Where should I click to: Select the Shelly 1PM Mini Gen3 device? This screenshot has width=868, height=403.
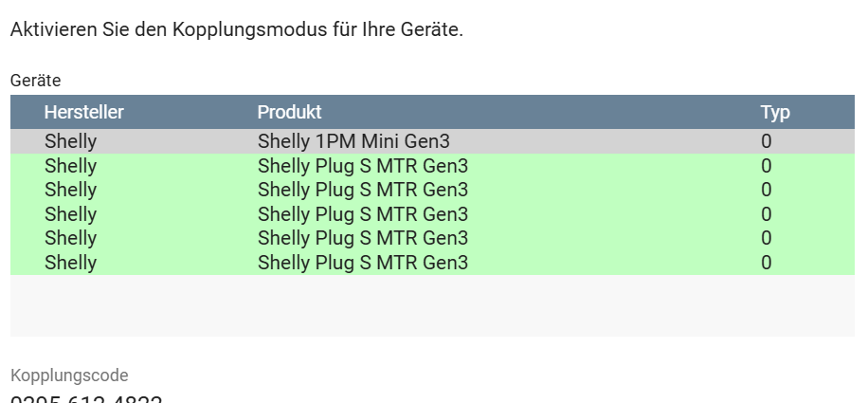click(x=353, y=142)
